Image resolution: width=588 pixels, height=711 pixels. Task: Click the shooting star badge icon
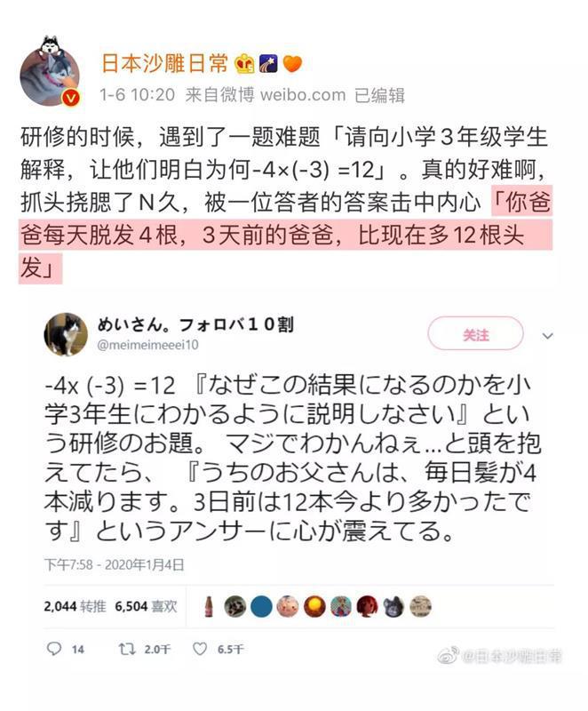tap(268, 64)
